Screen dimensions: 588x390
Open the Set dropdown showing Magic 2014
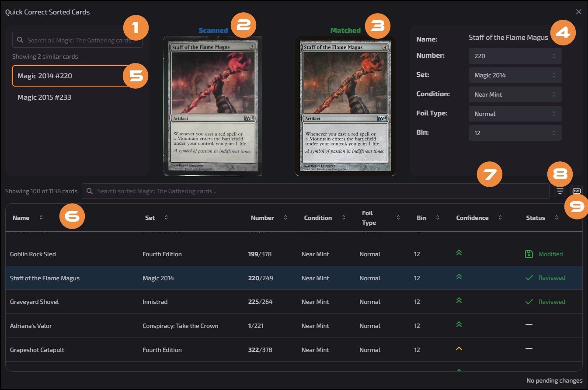point(515,75)
